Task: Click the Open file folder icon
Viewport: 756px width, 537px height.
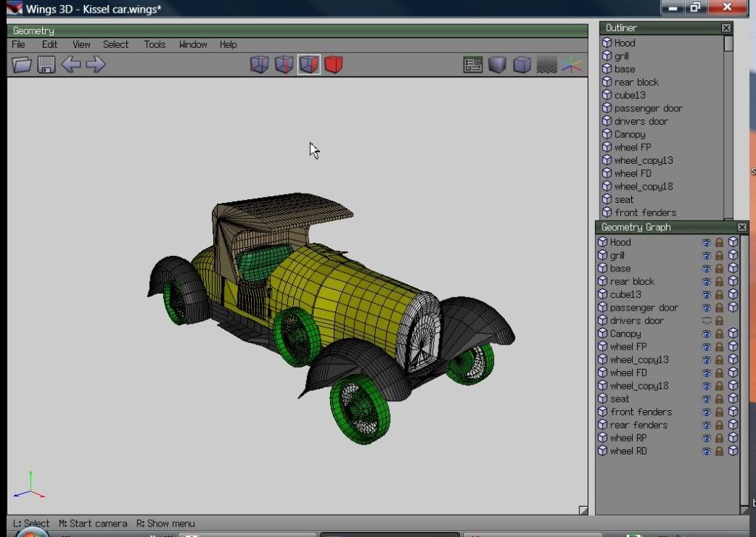Action: point(22,65)
